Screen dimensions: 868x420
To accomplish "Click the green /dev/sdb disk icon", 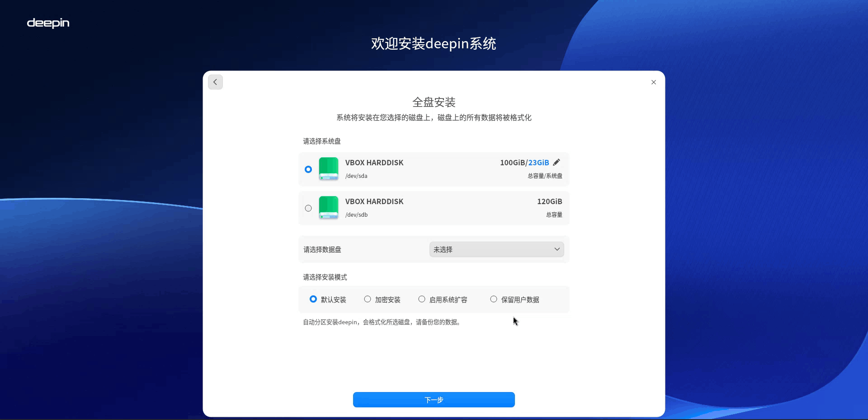I will (329, 208).
